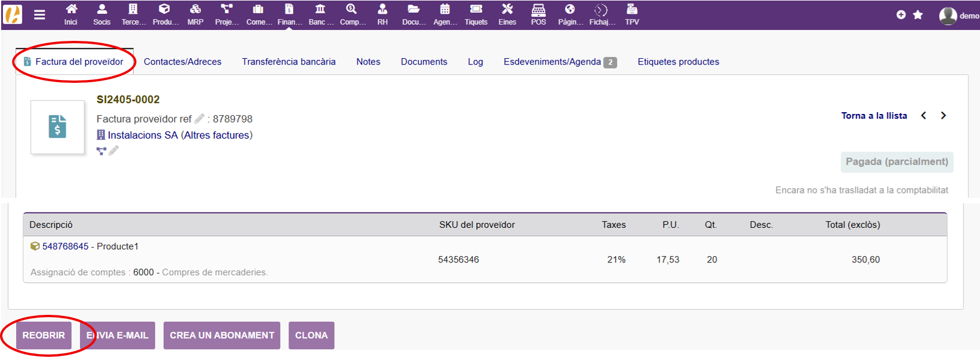This screenshot has height=362, width=980.
Task: Open the Eines tools module
Action: point(507,14)
